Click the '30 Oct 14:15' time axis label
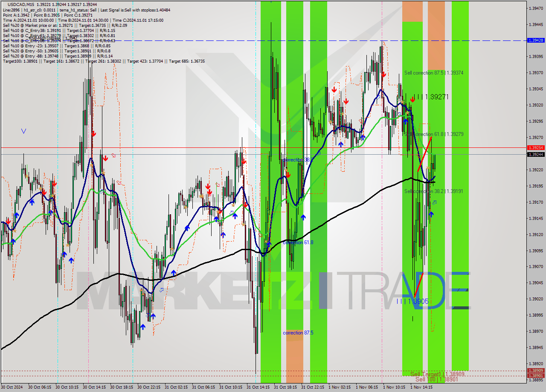The height and width of the screenshot is (392, 546). 94,387
